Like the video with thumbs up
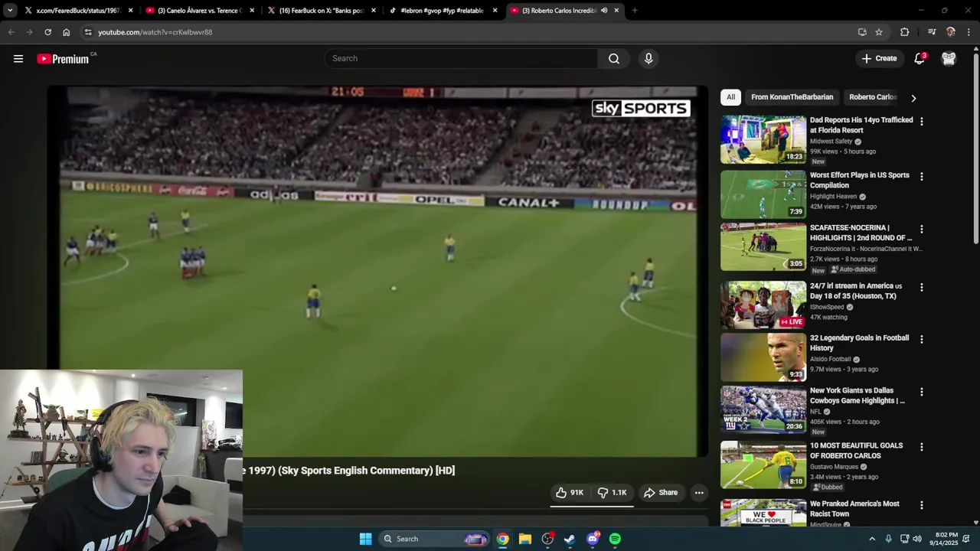The height and width of the screenshot is (551, 980). (x=570, y=493)
